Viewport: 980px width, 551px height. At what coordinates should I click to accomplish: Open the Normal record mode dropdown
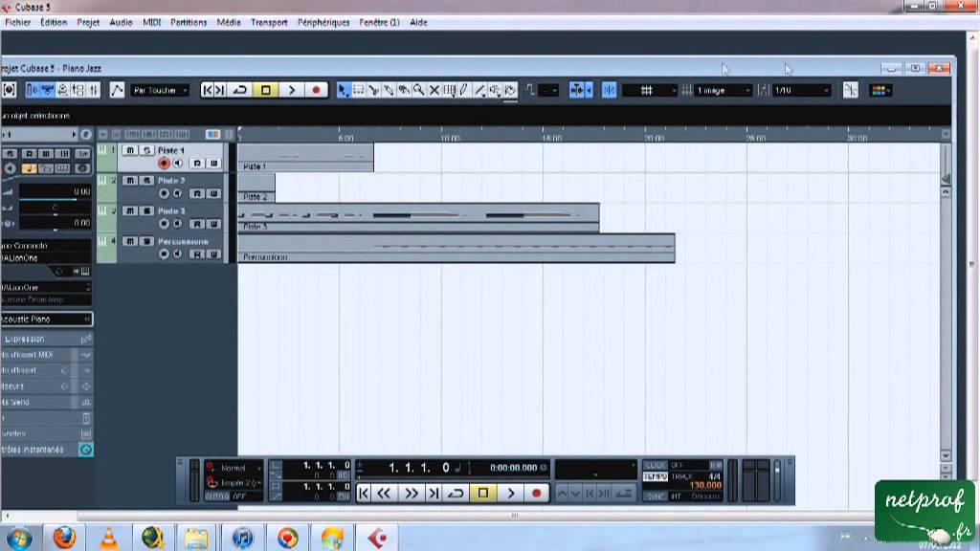tap(234, 467)
